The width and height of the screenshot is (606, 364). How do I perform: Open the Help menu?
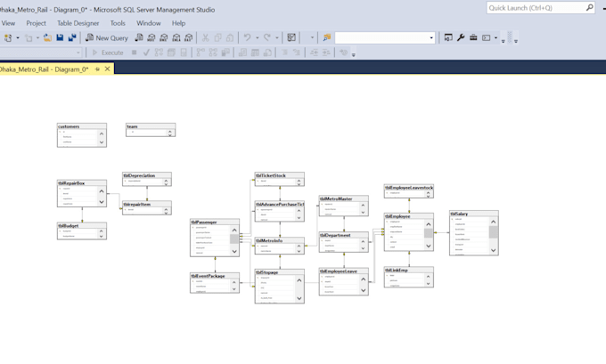coord(178,23)
